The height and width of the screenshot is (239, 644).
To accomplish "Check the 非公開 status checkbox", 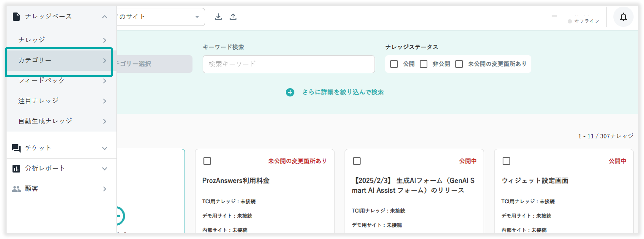I will [423, 64].
